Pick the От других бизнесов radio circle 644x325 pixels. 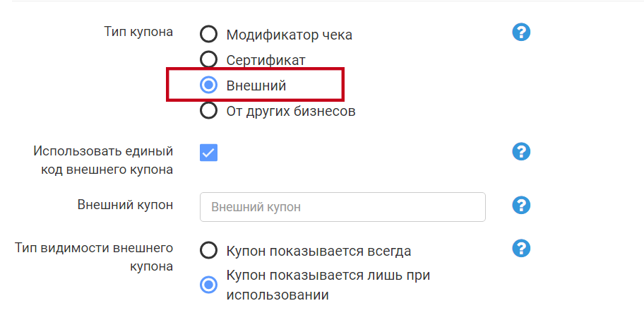[208, 111]
